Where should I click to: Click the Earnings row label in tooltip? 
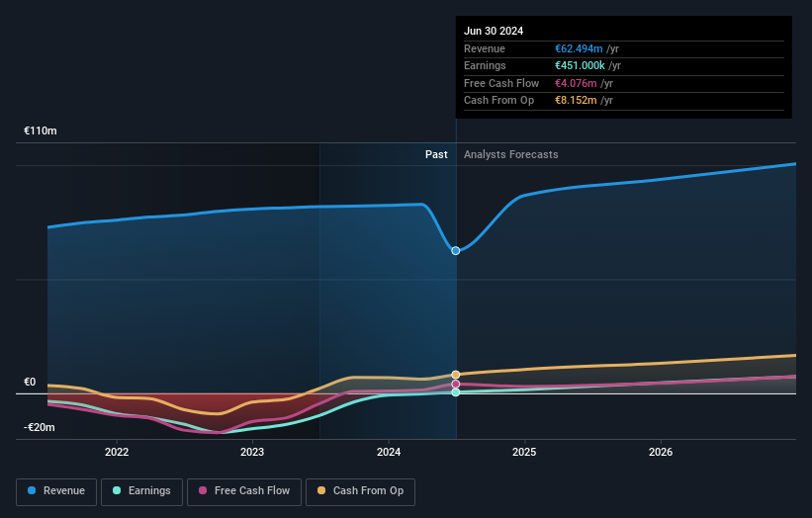pyautogui.click(x=485, y=65)
